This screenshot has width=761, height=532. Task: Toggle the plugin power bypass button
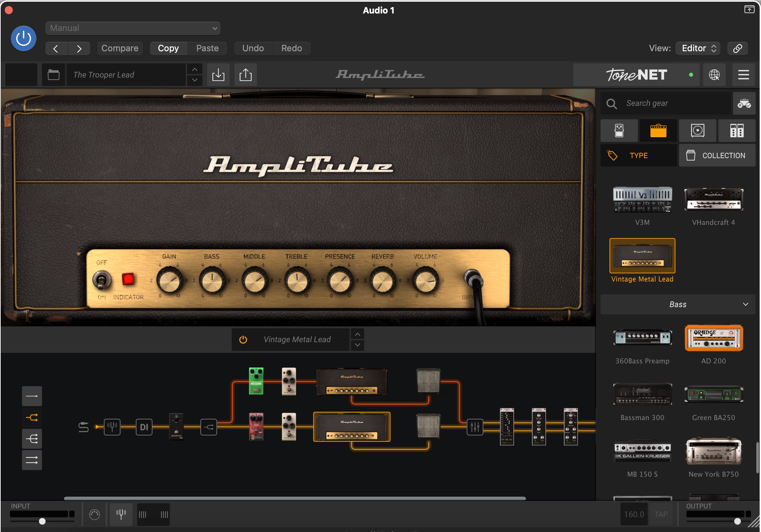pos(24,38)
